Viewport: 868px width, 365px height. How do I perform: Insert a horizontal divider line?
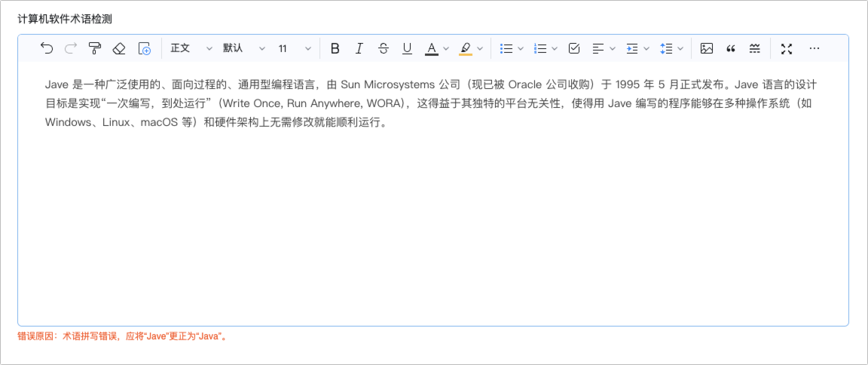(x=754, y=48)
